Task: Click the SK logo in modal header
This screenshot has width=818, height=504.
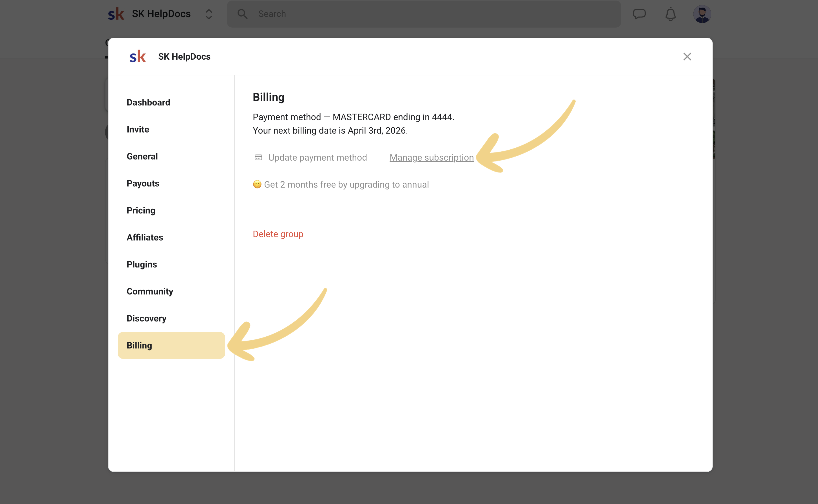Action: click(x=137, y=57)
